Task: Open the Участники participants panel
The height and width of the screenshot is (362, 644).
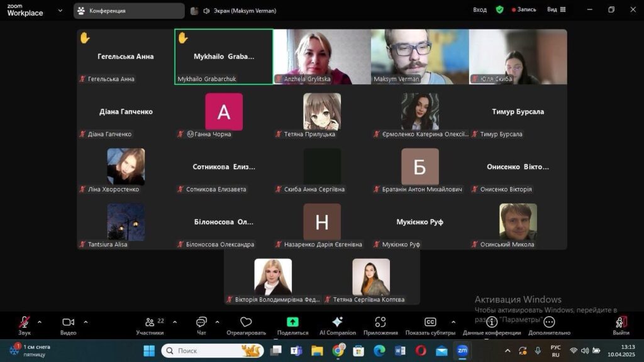Action: 150,322
